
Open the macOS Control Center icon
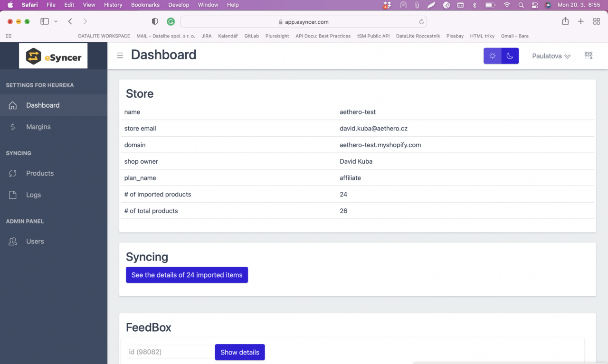pyautogui.click(x=534, y=5)
